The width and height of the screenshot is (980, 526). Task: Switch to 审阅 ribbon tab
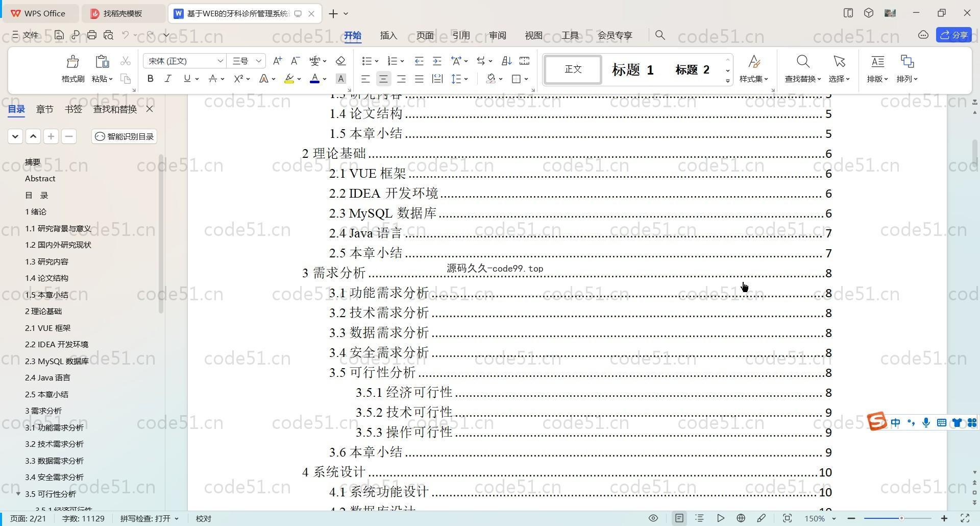click(x=497, y=35)
